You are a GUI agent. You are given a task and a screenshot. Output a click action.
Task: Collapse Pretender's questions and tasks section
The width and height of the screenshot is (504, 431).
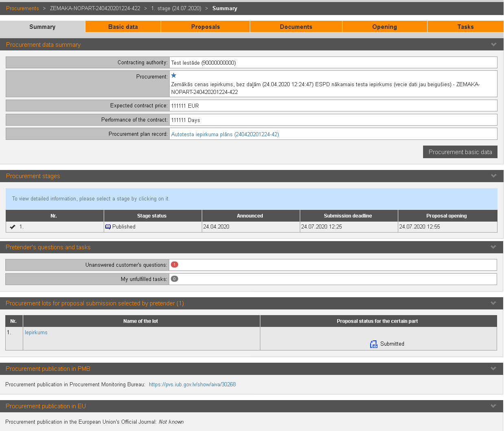(x=493, y=247)
